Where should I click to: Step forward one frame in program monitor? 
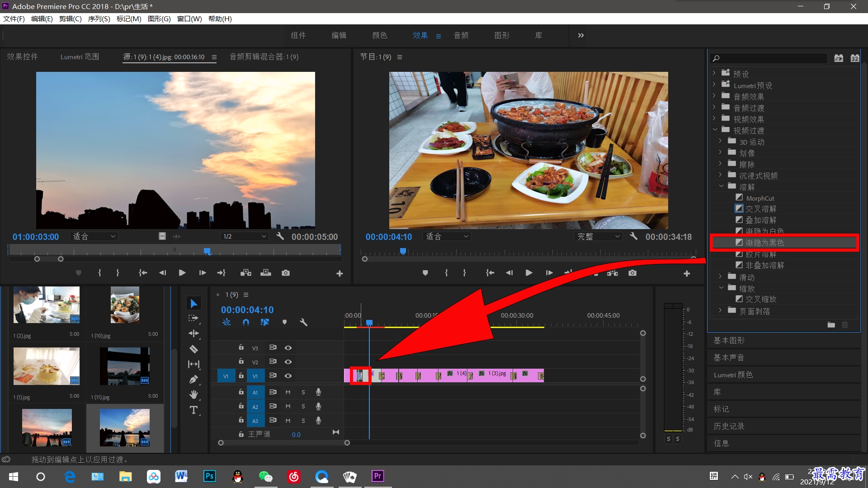pos(549,273)
